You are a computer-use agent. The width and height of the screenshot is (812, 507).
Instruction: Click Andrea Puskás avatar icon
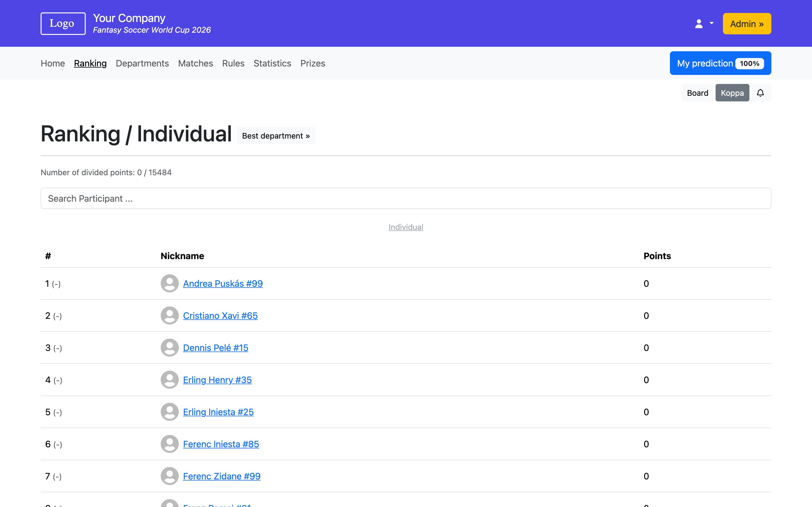coord(169,283)
